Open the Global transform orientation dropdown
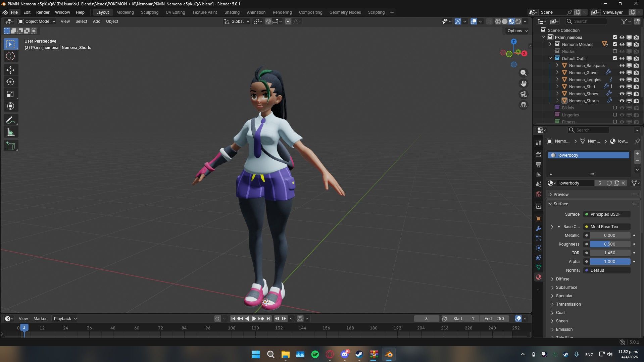The width and height of the screenshot is (644, 362). [x=237, y=21]
